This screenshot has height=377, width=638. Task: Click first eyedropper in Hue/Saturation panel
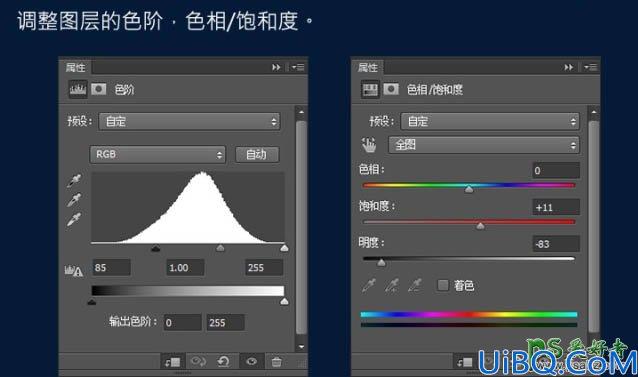pos(369,285)
